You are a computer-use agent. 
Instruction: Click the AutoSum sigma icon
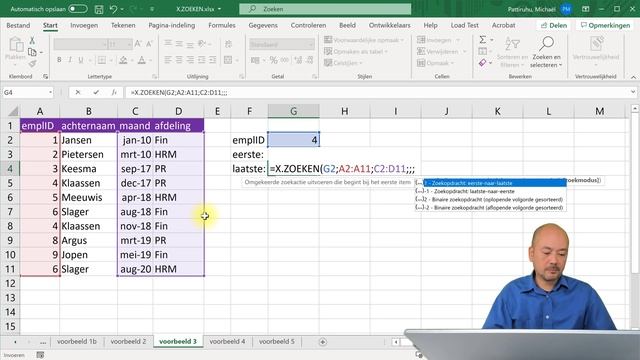point(483,40)
